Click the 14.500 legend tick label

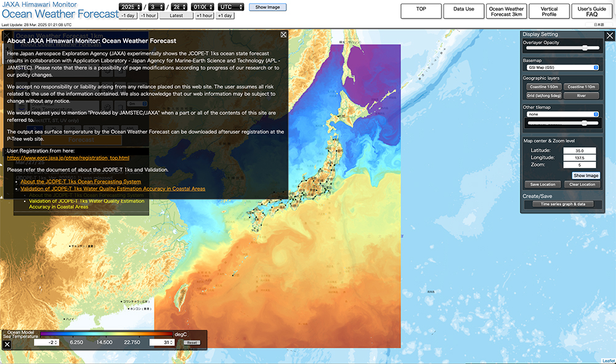(104, 342)
